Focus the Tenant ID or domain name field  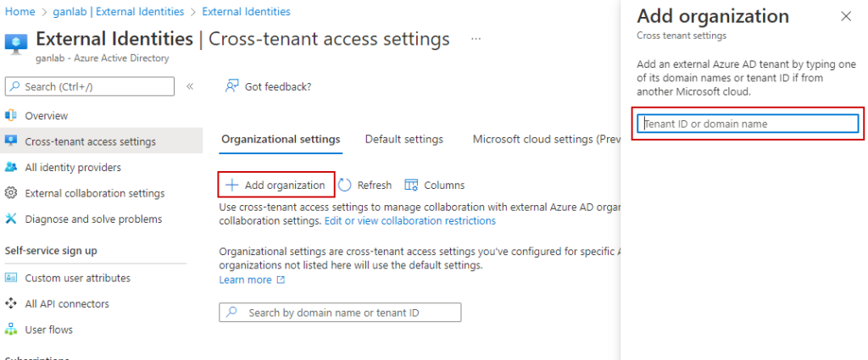pyautogui.click(x=748, y=124)
